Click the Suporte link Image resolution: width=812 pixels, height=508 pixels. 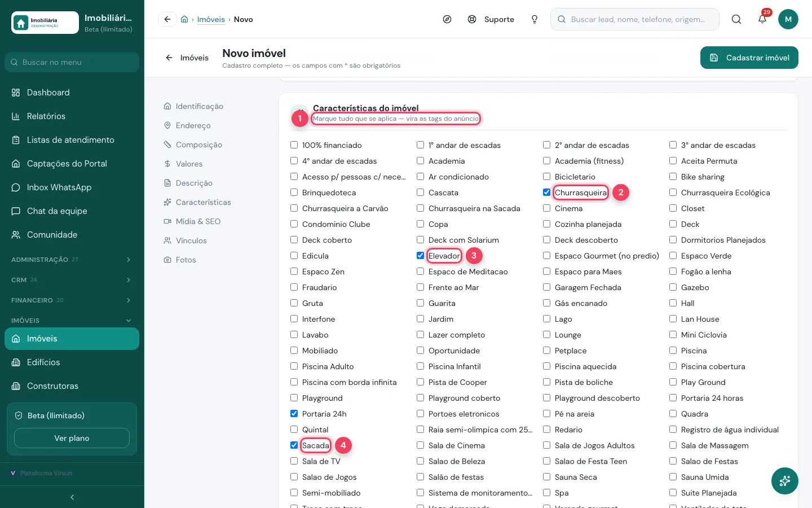click(491, 19)
